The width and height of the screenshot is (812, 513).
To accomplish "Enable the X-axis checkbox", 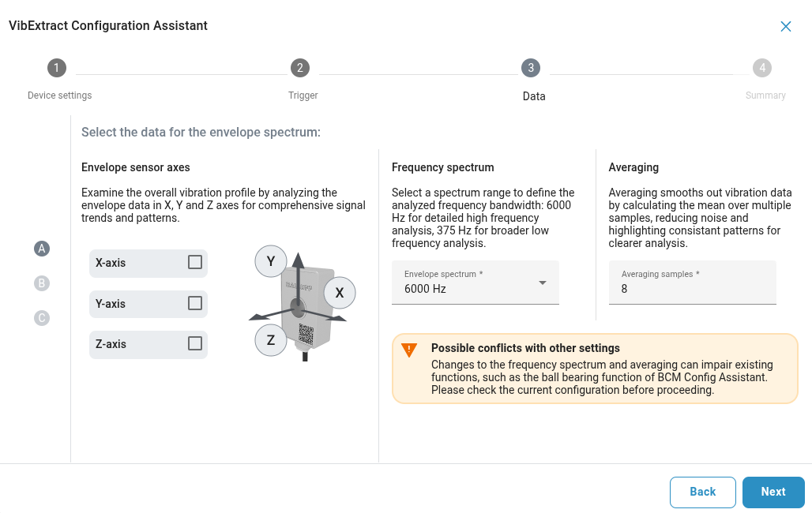I will point(195,262).
